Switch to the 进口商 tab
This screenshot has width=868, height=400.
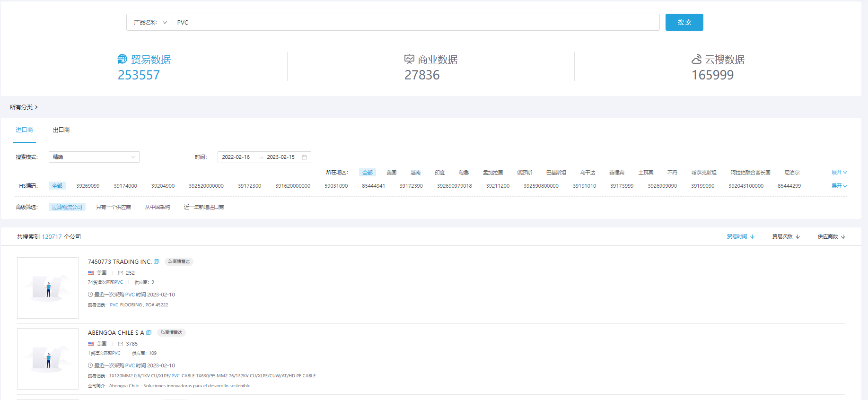tap(24, 130)
